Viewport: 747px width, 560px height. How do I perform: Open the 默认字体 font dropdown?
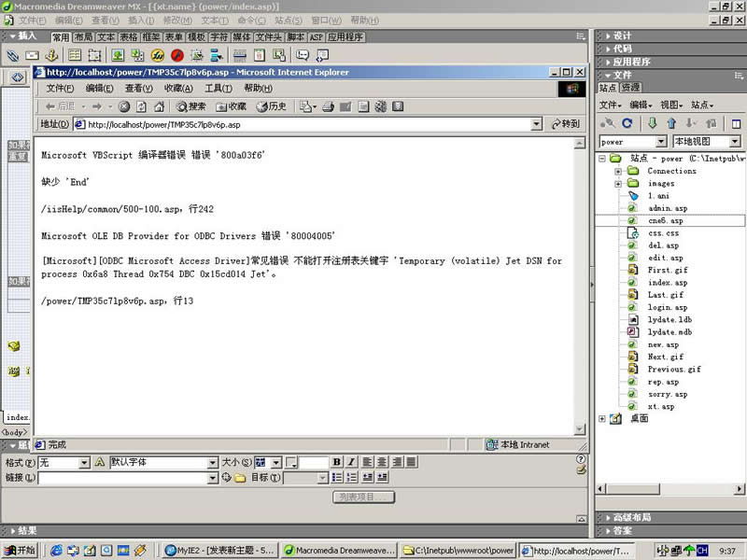coord(213,462)
